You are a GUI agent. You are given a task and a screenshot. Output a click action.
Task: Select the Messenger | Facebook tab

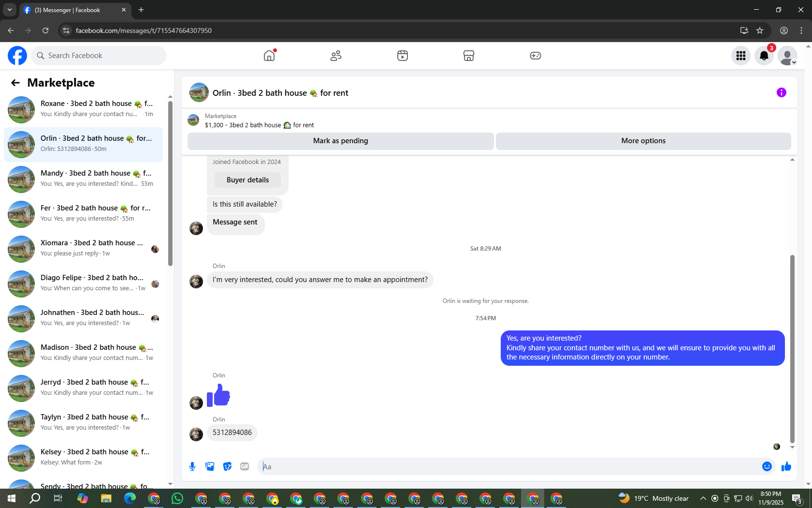(x=75, y=10)
